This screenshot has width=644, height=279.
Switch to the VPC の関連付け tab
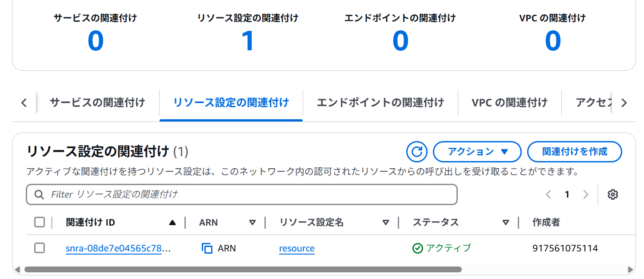[x=510, y=103]
